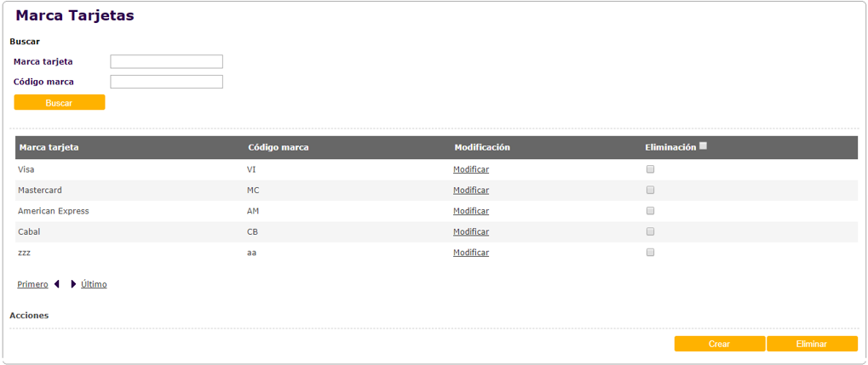Image resolution: width=868 pixels, height=365 pixels.
Task: Toggle the select-all Eliminación header checkbox
Action: pos(703,146)
